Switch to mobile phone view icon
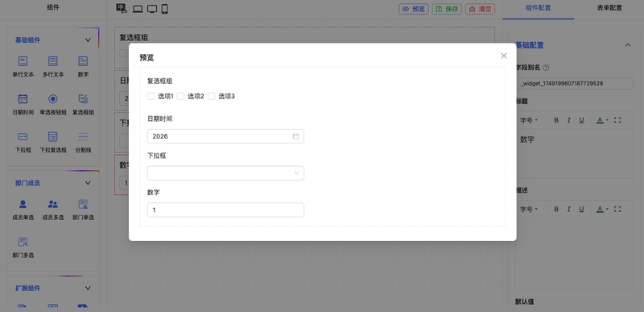 coord(165,9)
